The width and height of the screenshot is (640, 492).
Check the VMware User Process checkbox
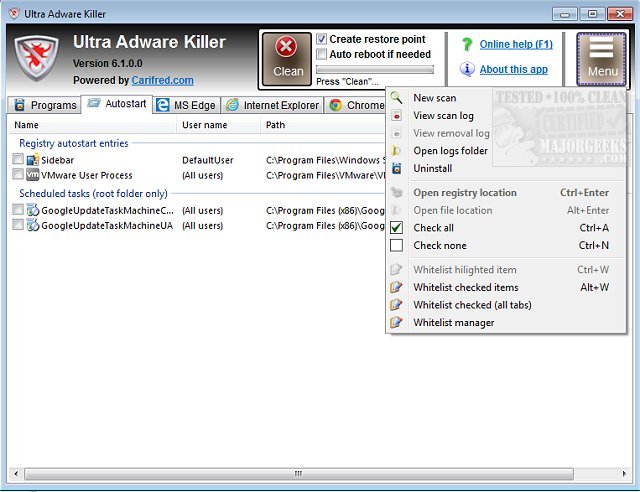click(x=18, y=174)
